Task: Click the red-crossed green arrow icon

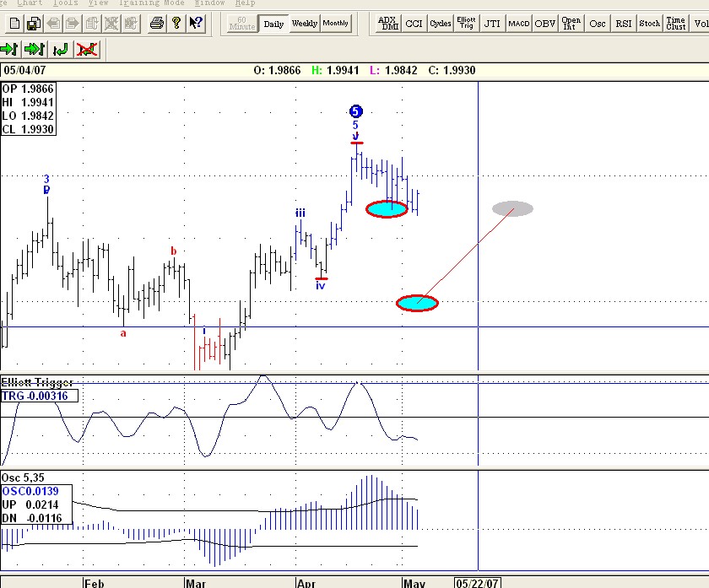Action: pyautogui.click(x=87, y=49)
